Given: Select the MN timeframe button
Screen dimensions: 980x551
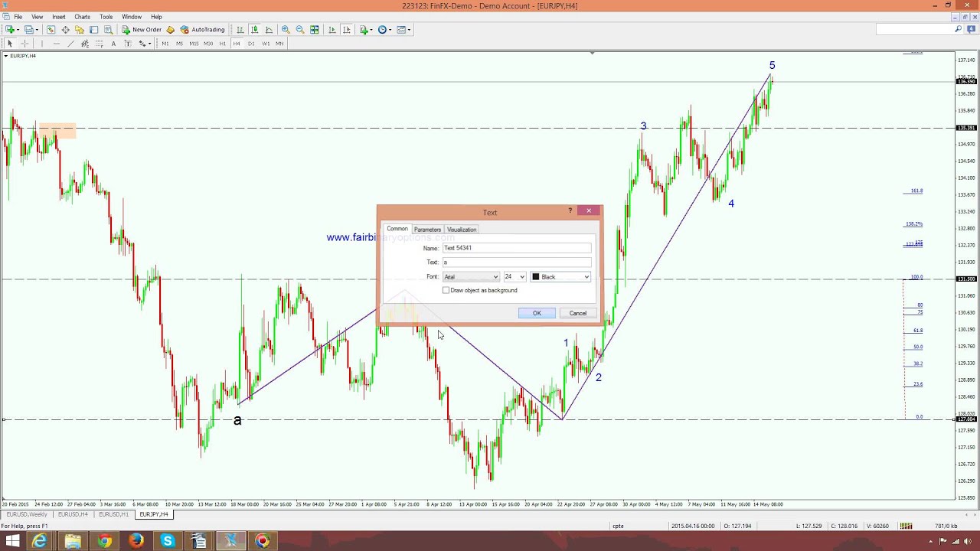Looking at the screenshot, I should point(279,44).
